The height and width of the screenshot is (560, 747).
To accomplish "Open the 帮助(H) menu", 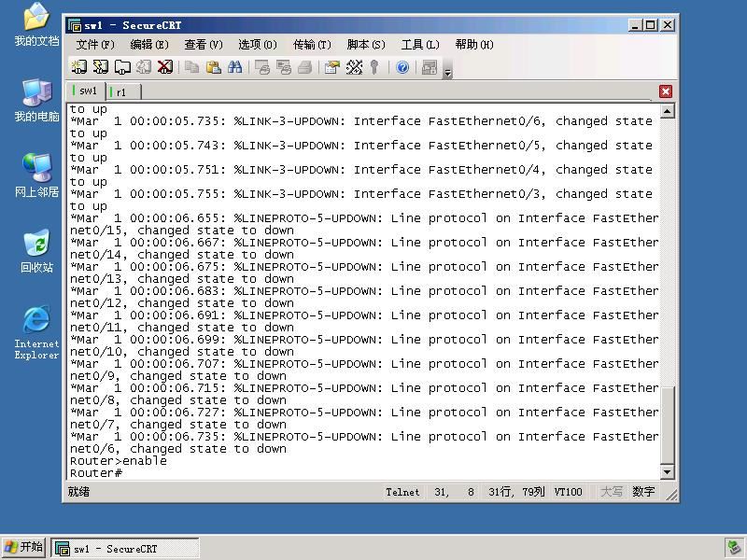I will (474, 45).
